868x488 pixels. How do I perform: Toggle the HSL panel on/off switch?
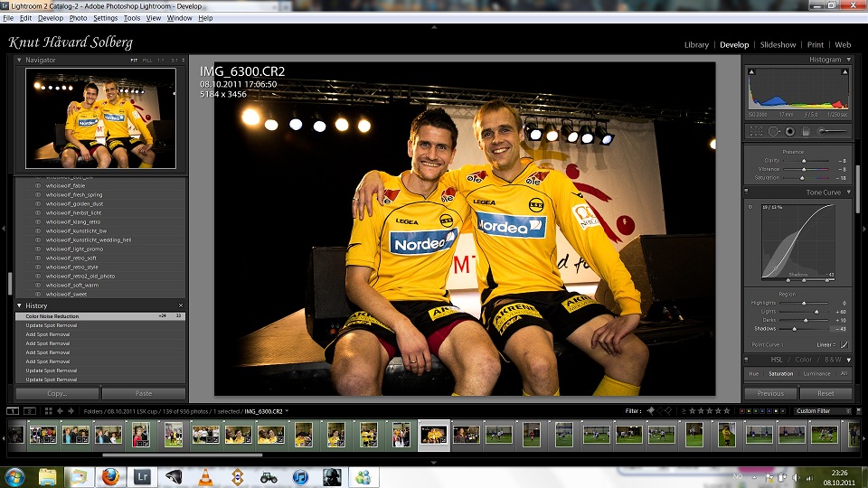(746, 360)
